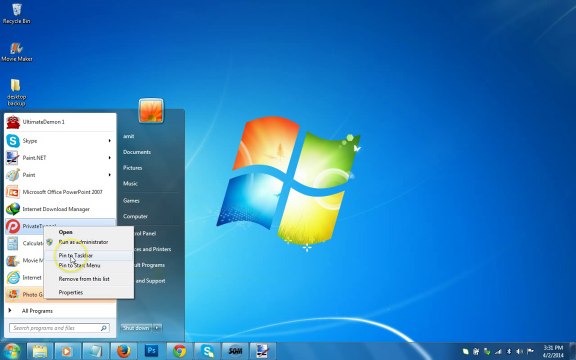The width and height of the screenshot is (576, 360).
Task: Open Windows Media Player on the taskbar
Action: (x=67, y=352)
